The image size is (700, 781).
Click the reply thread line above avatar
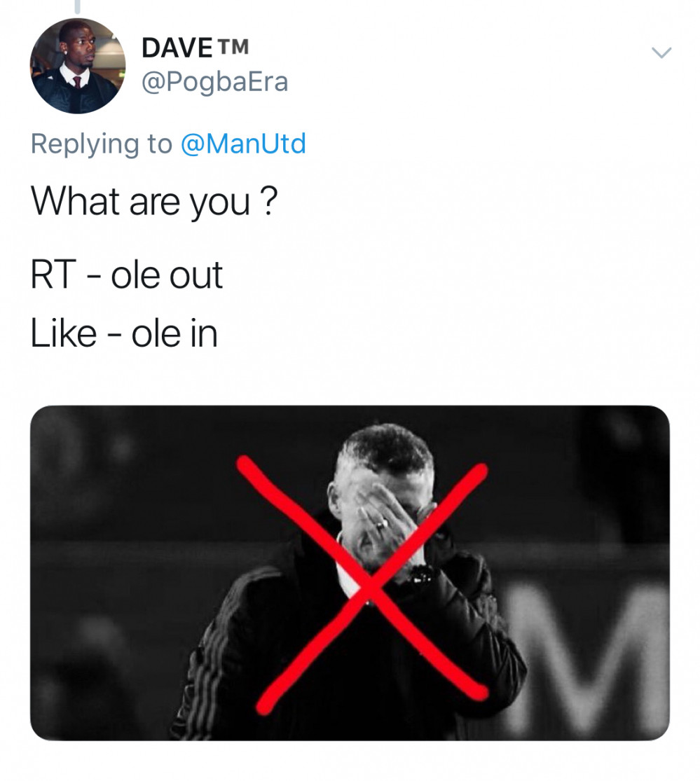(78, 7)
